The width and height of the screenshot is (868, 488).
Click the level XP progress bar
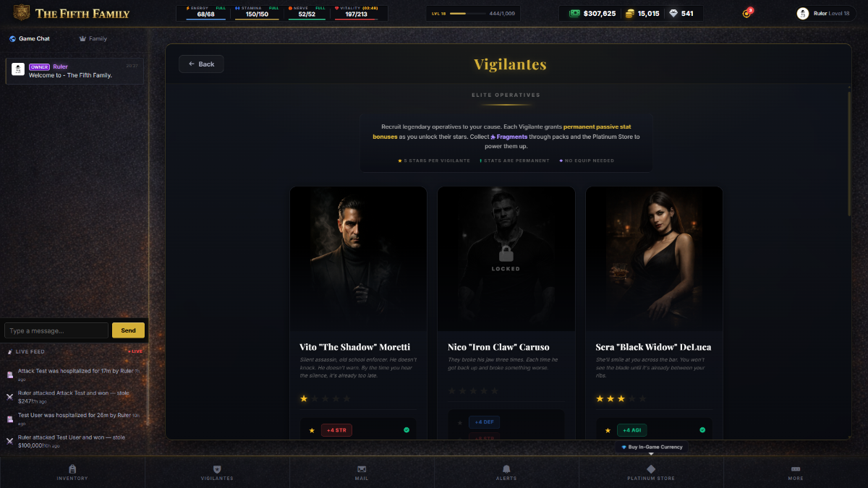[468, 14]
